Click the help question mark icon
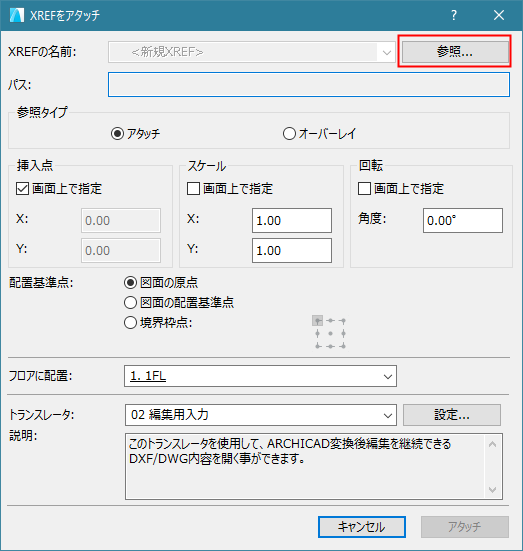This screenshot has height=551, width=523. 454,15
